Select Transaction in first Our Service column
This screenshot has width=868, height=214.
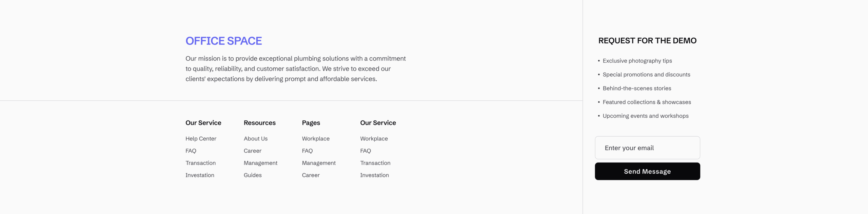(x=200, y=163)
